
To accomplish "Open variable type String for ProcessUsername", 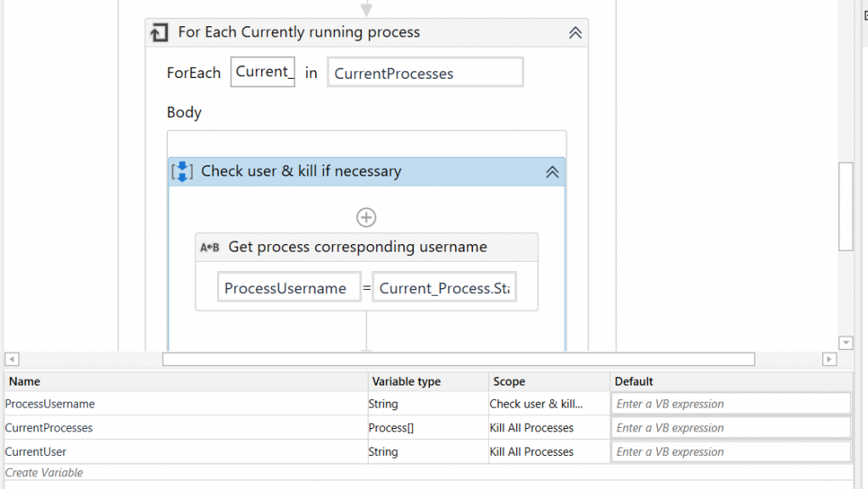I will tap(428, 403).
